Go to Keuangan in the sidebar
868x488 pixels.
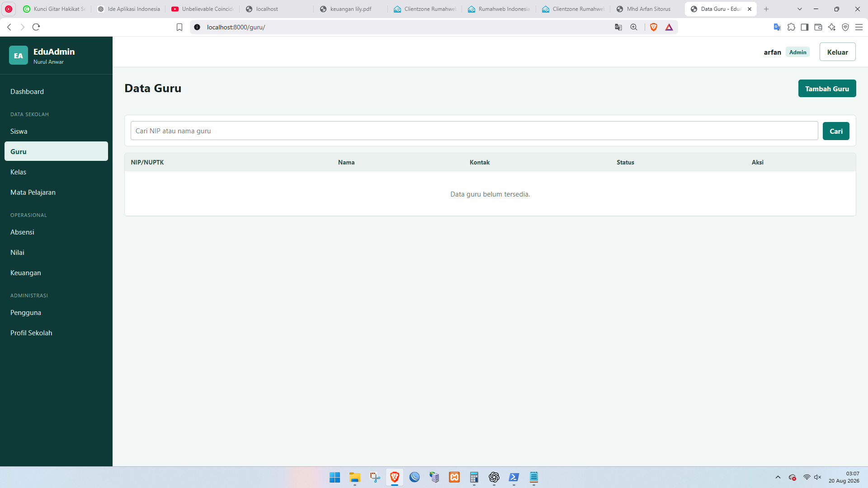56,273
